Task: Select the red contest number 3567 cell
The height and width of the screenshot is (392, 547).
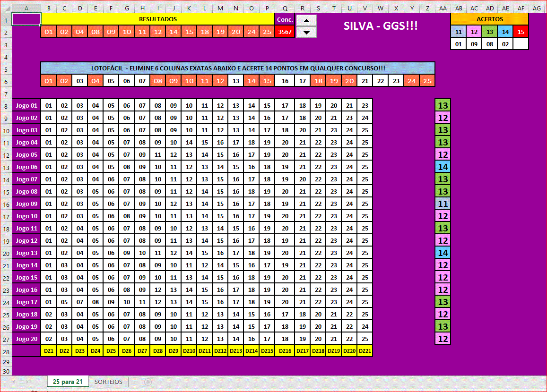Action: (x=285, y=32)
